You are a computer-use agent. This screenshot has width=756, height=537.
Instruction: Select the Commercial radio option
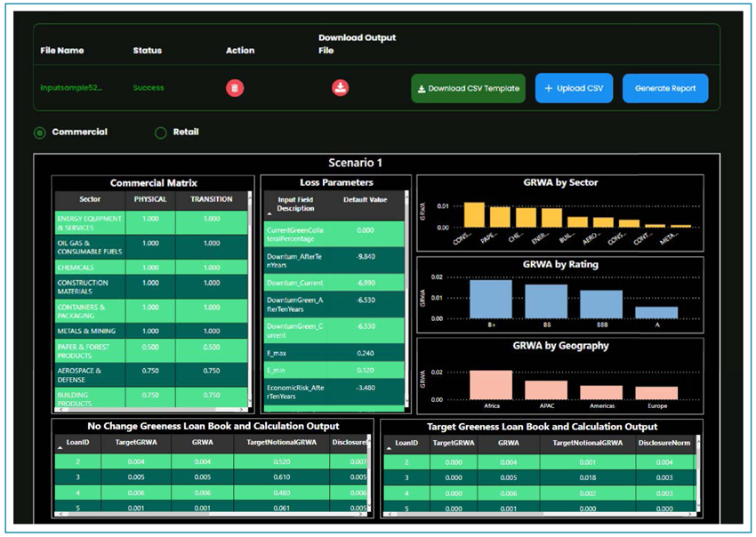(40, 132)
